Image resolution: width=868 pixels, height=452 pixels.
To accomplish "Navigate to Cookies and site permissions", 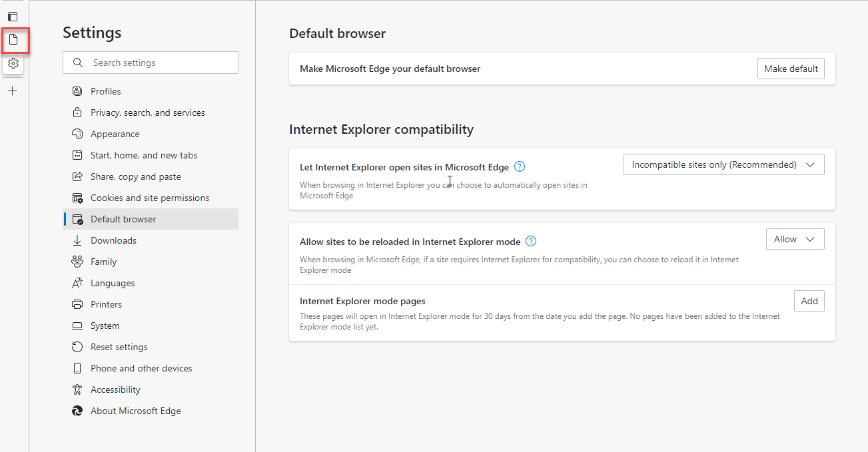I will click(151, 198).
